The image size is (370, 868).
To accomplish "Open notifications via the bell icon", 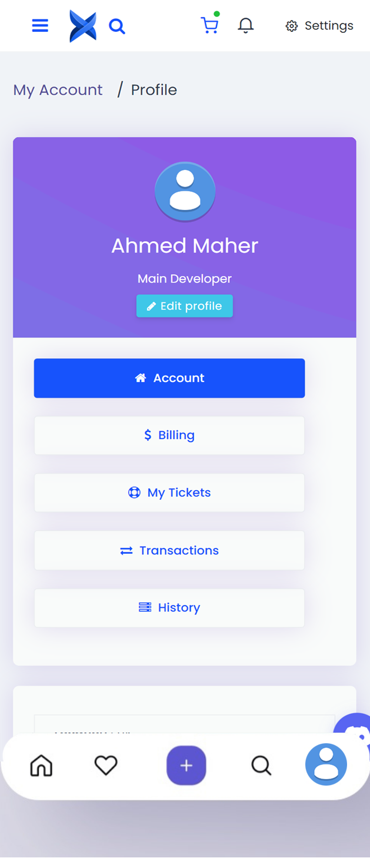I will click(246, 25).
